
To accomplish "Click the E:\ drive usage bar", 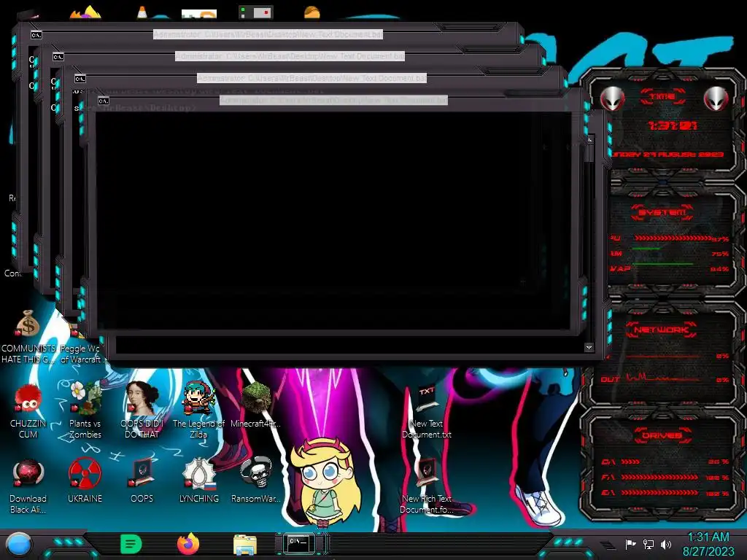I will (659, 492).
